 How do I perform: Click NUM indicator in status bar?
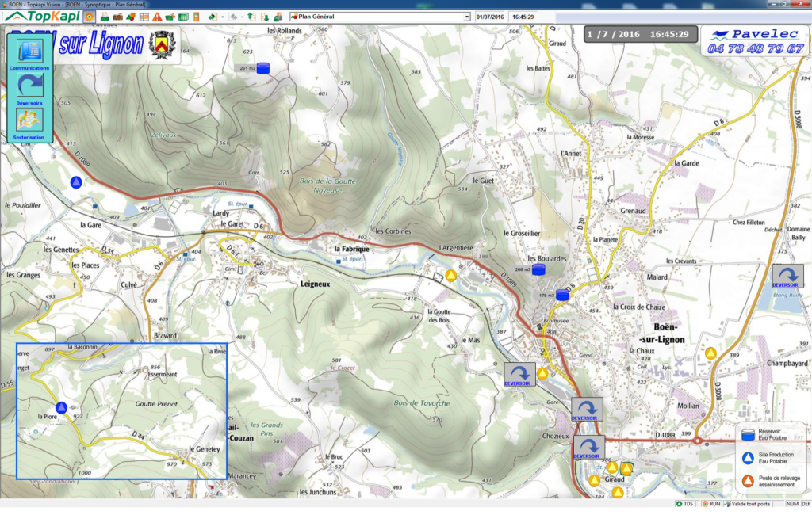[x=792, y=504]
